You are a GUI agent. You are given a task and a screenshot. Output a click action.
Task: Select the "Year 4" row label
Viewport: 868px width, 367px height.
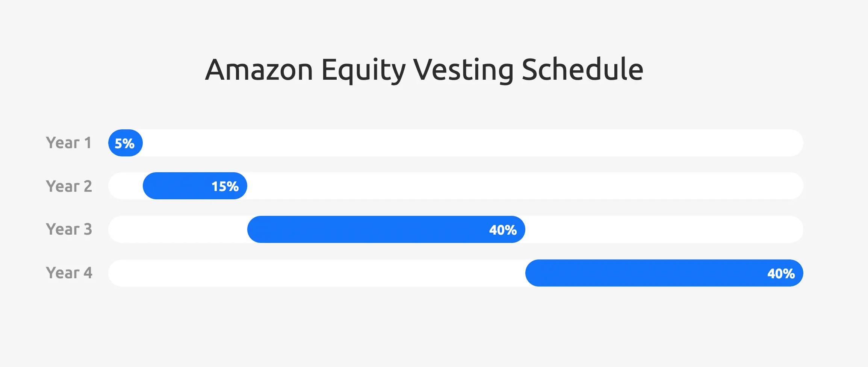69,273
